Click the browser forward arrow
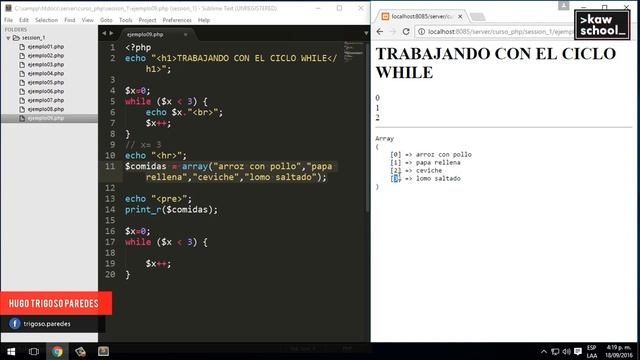Viewport: 640px width, 360px height. [393, 31]
